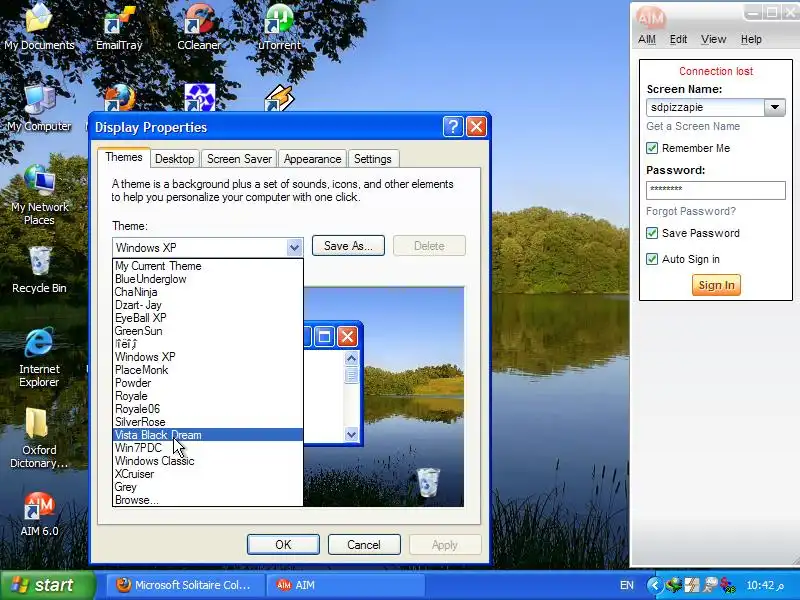Open the View menu in AIM
Image resolution: width=800 pixels, height=600 pixels.
tap(713, 39)
